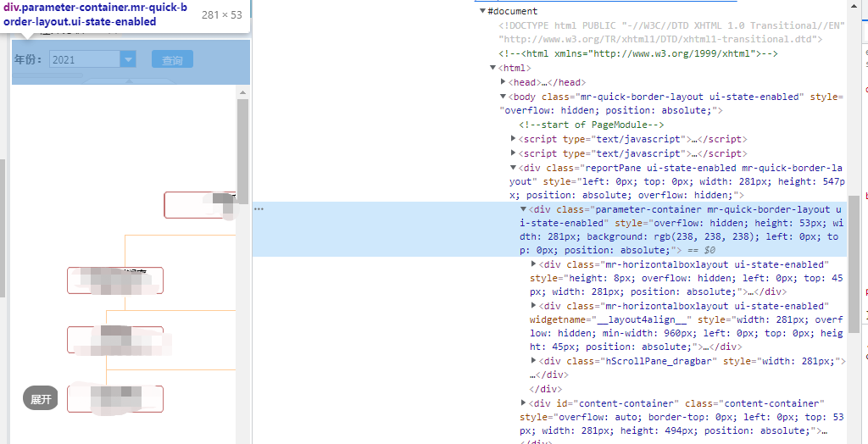Expand the second script text/javascript node
The width and height of the screenshot is (868, 444).
click(x=513, y=153)
